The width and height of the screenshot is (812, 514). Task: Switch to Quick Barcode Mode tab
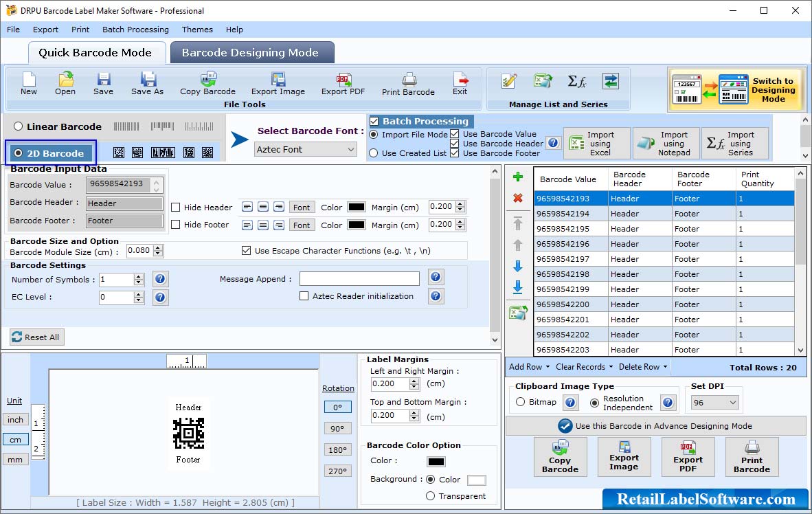click(95, 53)
